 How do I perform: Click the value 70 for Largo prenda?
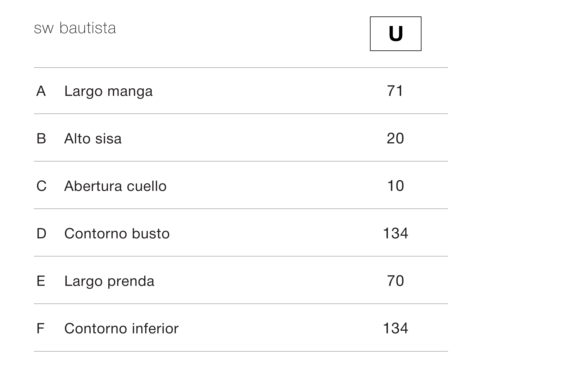pos(396,281)
